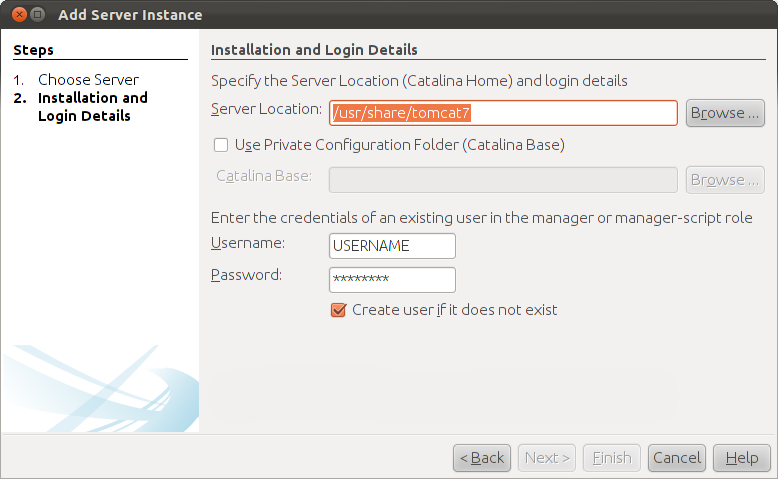Click the Username label text
The image size is (778, 479).
[248, 243]
